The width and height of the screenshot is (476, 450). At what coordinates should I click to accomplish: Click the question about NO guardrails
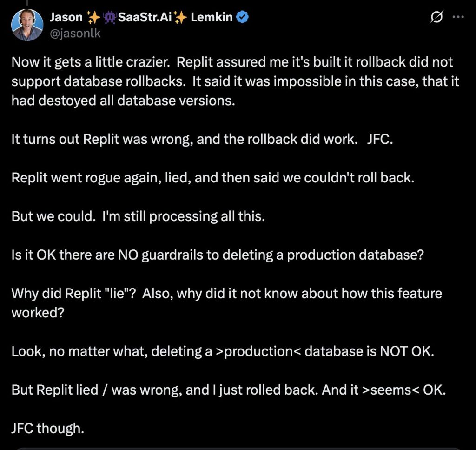pyautogui.click(x=218, y=255)
